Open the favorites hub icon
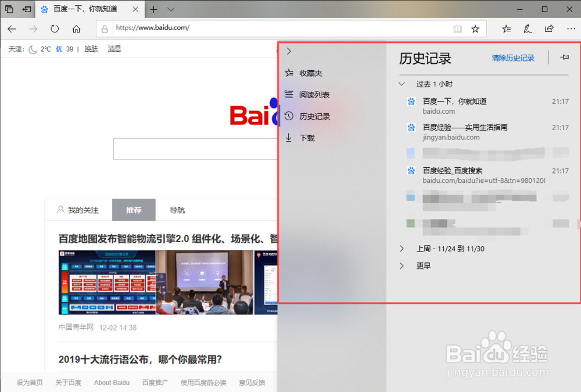This screenshot has width=581, height=392. coord(506,29)
